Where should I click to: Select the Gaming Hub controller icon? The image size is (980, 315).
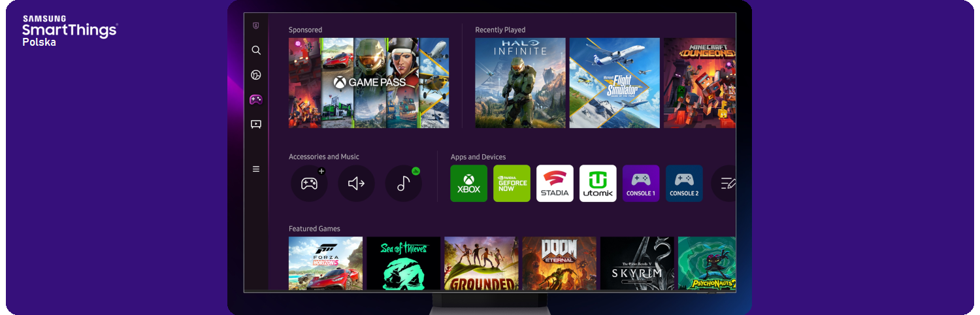256,99
